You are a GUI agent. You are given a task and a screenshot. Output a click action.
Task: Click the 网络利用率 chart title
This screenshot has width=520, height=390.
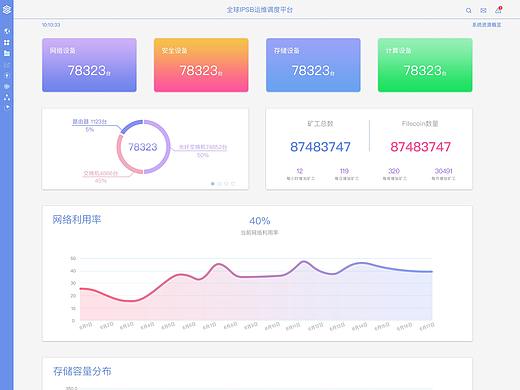(77, 220)
